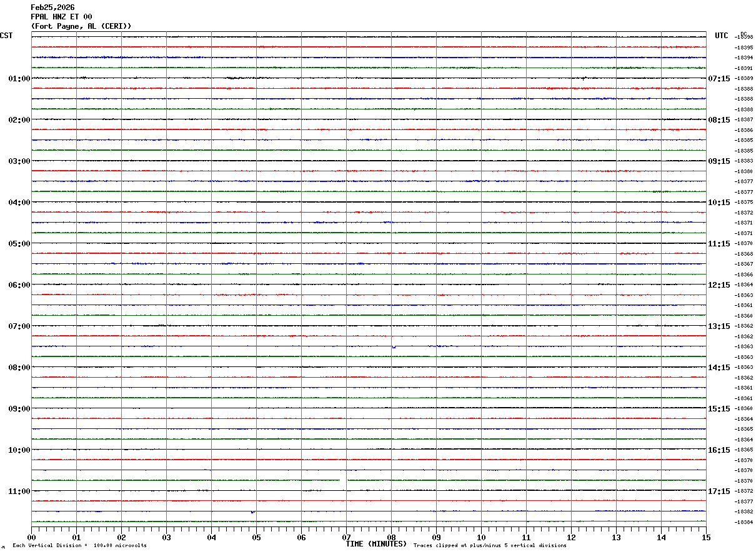Click the 07 minute axis tick label
Viewport: 756px width, 554px height.
coord(346,537)
